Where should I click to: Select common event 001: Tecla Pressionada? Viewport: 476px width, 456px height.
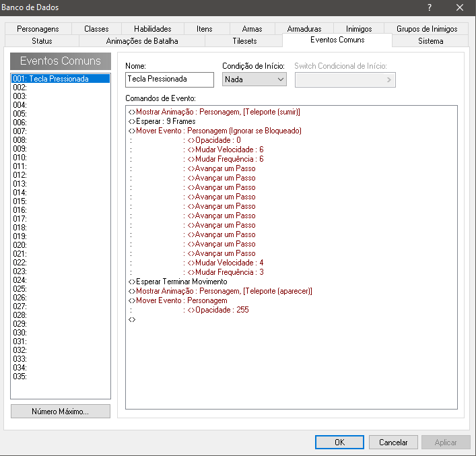coord(61,79)
